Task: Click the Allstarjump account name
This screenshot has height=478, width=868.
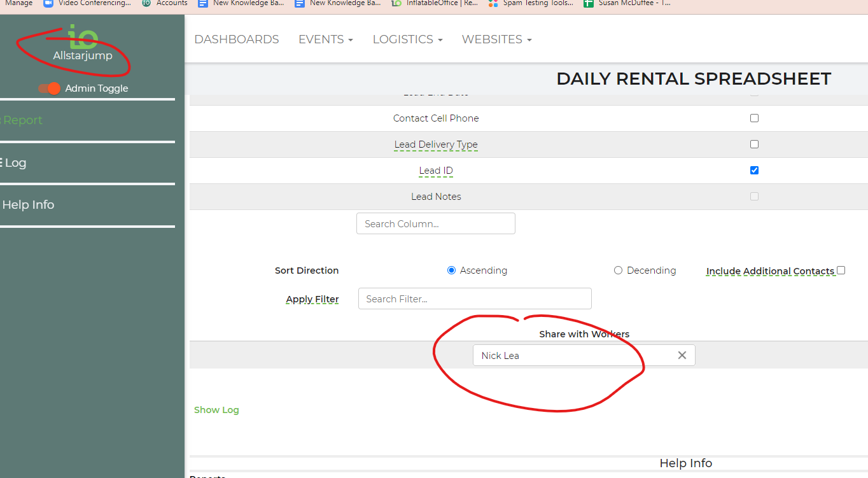Action: tap(83, 56)
